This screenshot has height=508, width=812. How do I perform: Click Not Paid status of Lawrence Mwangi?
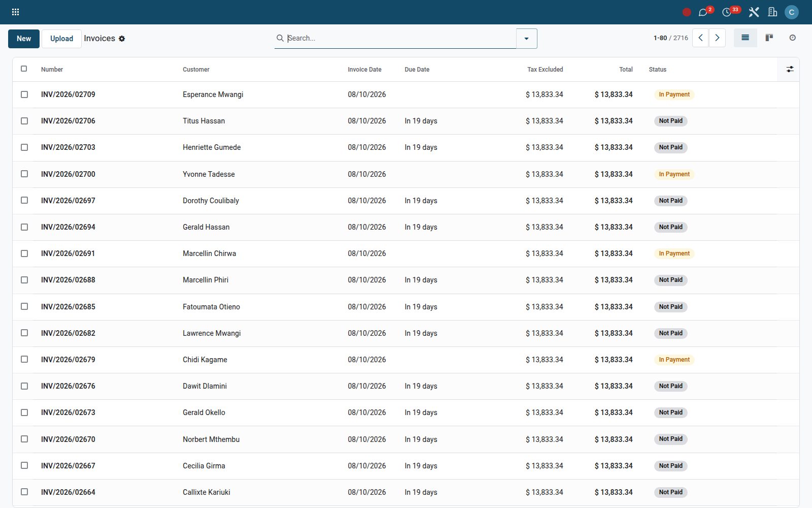(670, 333)
